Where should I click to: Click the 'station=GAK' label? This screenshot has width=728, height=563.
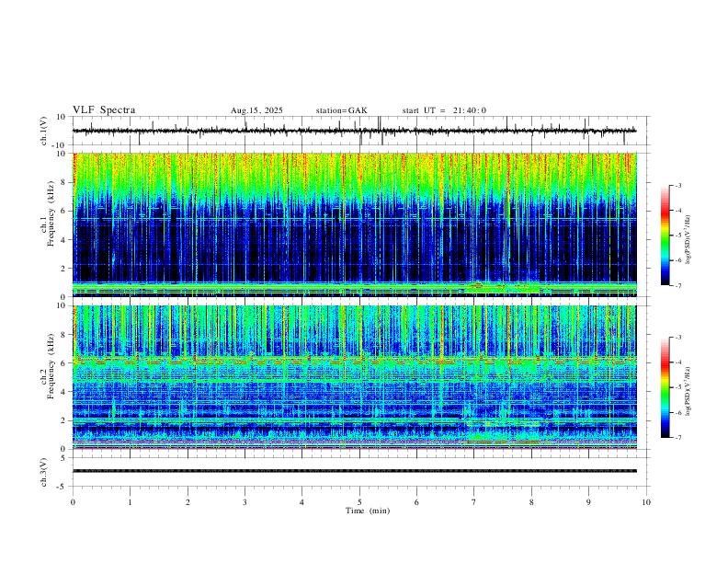point(341,110)
